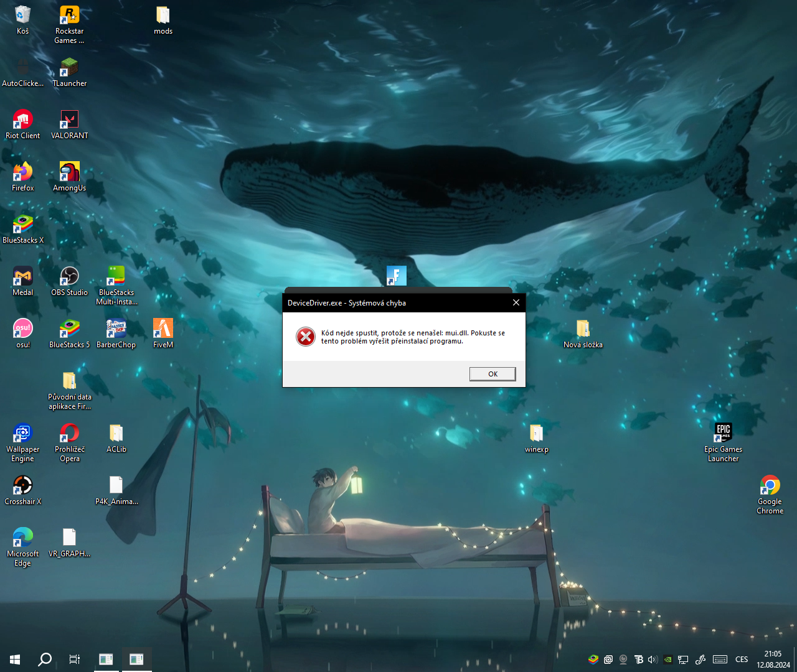797x672 pixels.
Task: Select the Google Chrome shortcut
Action: (770, 495)
